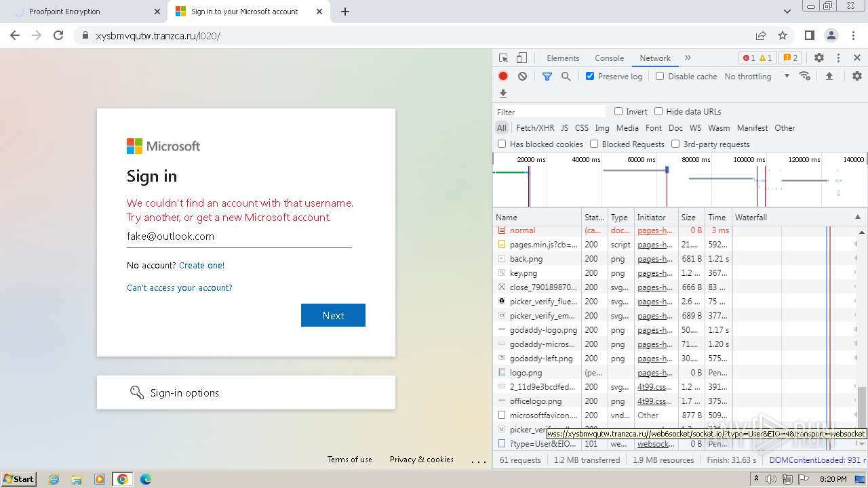Open network conditions wifi icon
Viewport: 868px width, 488px height.
805,76
